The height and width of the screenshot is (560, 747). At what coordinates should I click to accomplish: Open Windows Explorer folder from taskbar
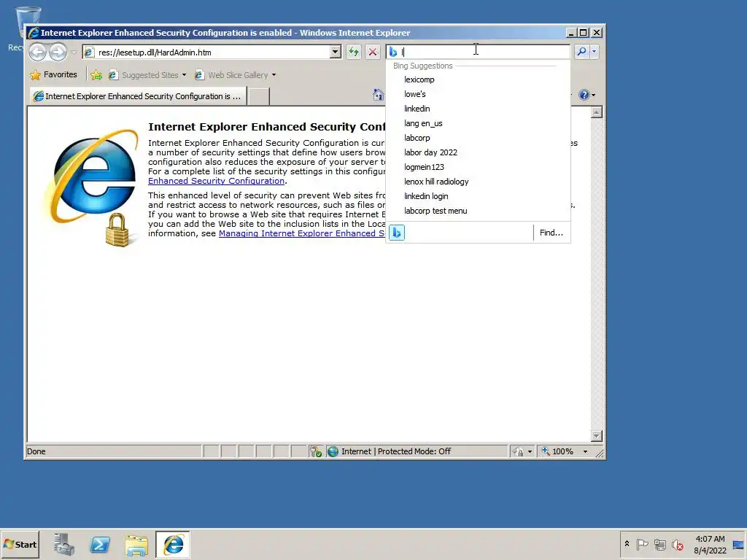coord(136,544)
